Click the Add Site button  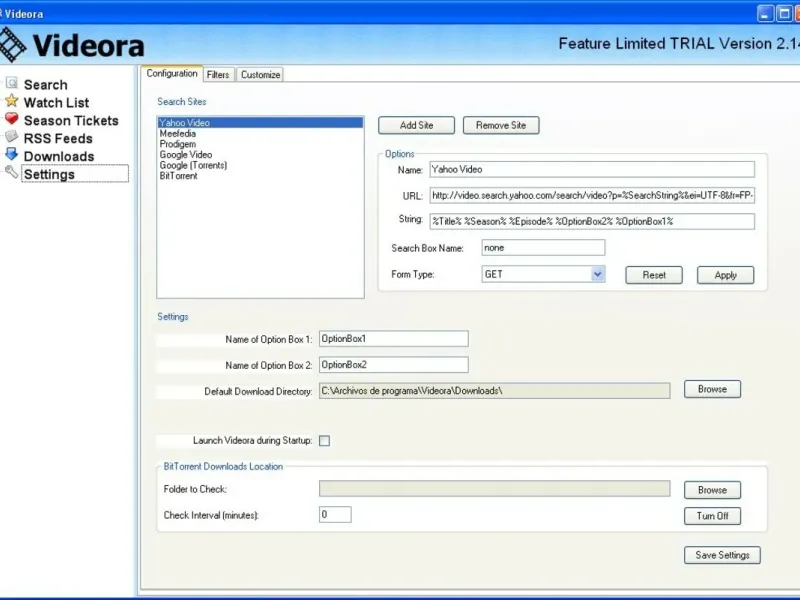(416, 125)
